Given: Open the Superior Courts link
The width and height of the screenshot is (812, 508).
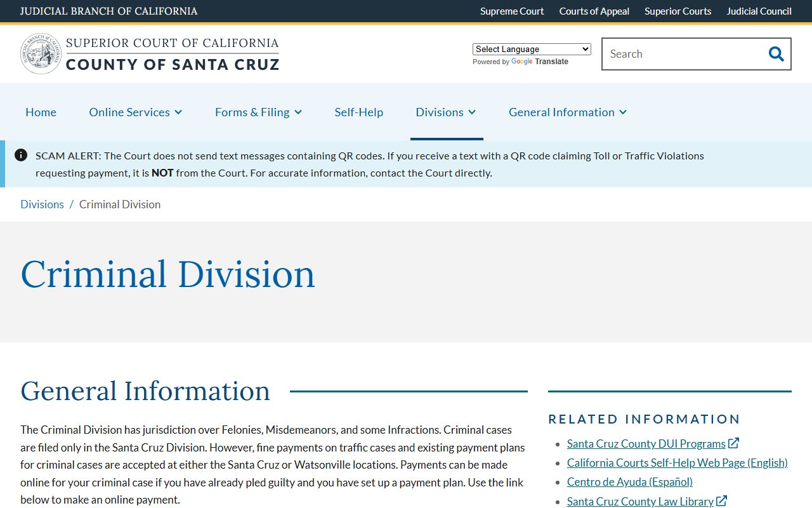Looking at the screenshot, I should 678,11.
